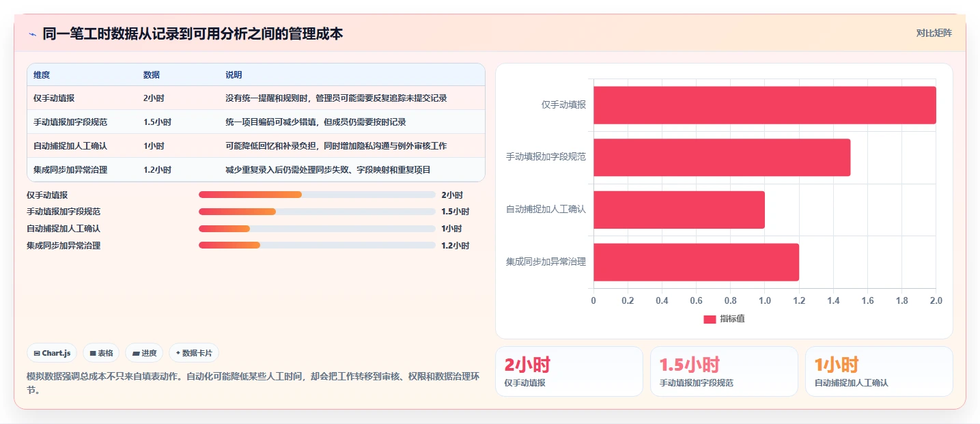Image resolution: width=980 pixels, height=424 pixels.
Task: Click the 集成同步加异常治理 chart axis label
Action: click(x=546, y=262)
